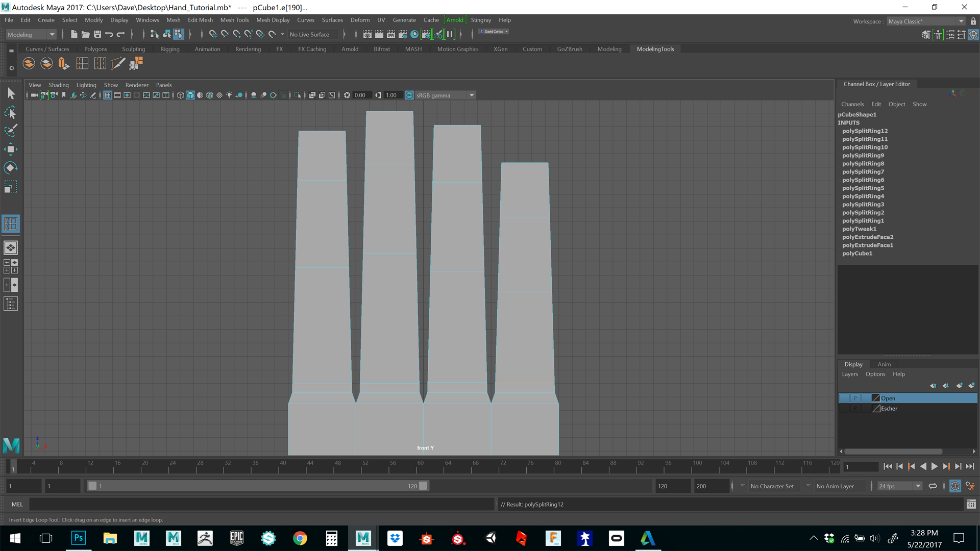Toggle playback P box of Escher layer
The image size is (980, 551).
[x=855, y=408]
